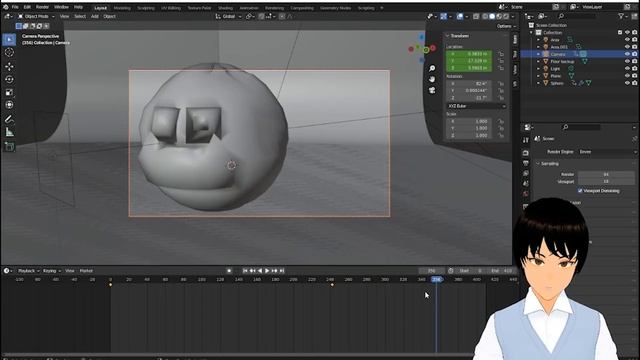
Task: Select the Cursor tool
Action: (9, 52)
